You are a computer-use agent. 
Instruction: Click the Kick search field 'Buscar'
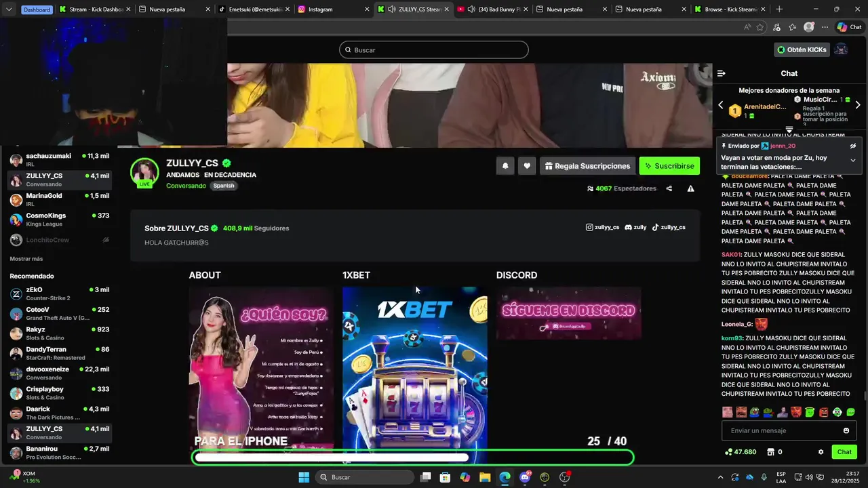433,49
